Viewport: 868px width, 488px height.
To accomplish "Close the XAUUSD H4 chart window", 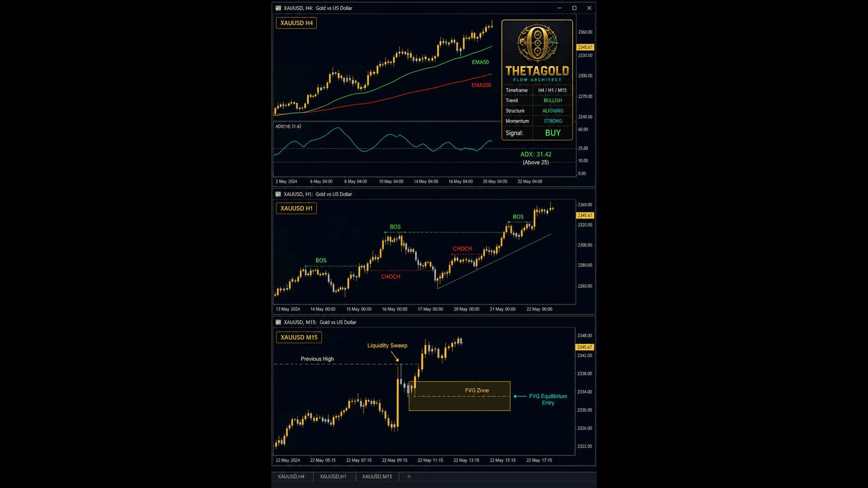I will (589, 8).
